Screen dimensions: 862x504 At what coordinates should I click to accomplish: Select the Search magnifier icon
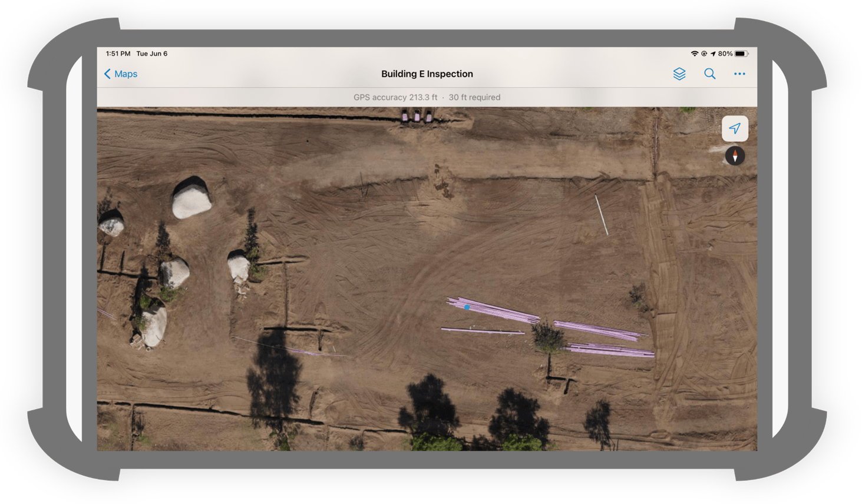(709, 74)
